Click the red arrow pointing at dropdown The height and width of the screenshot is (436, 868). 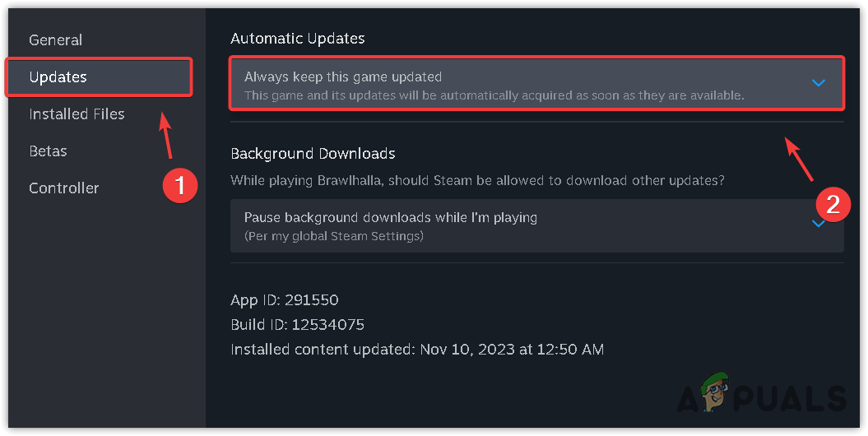point(800,160)
